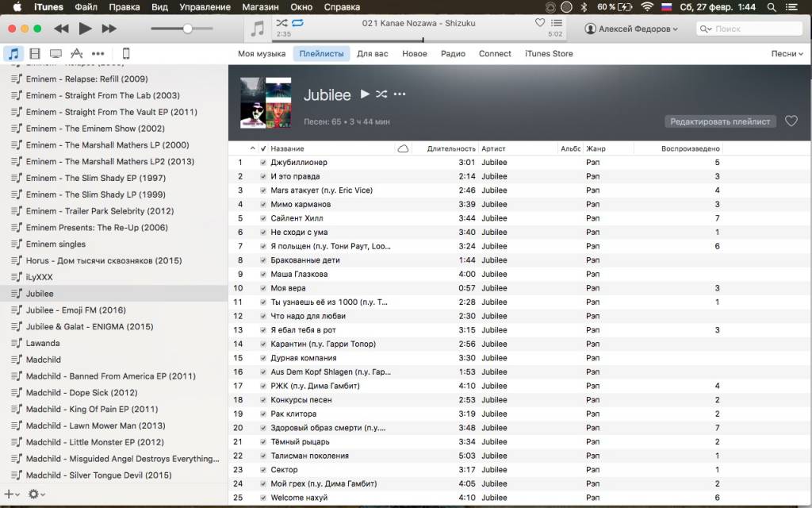The width and height of the screenshot is (812, 508).
Task: Love the current song with heart icon
Action: tap(539, 23)
